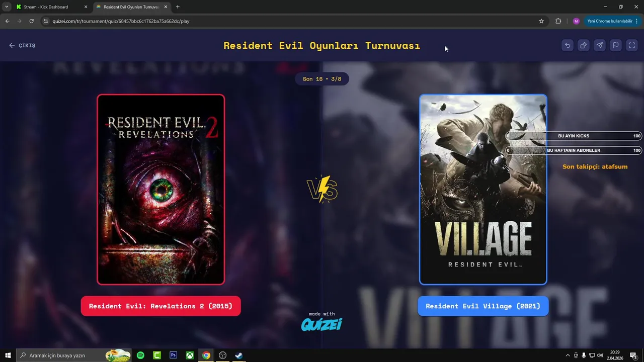Click the flag report icon
This screenshot has width=644, height=362.
click(x=616, y=45)
